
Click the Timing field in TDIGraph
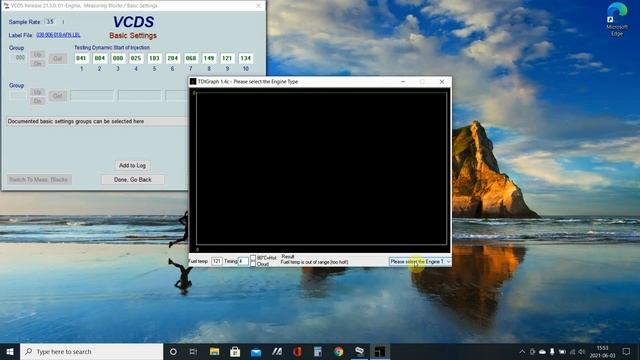(x=243, y=261)
